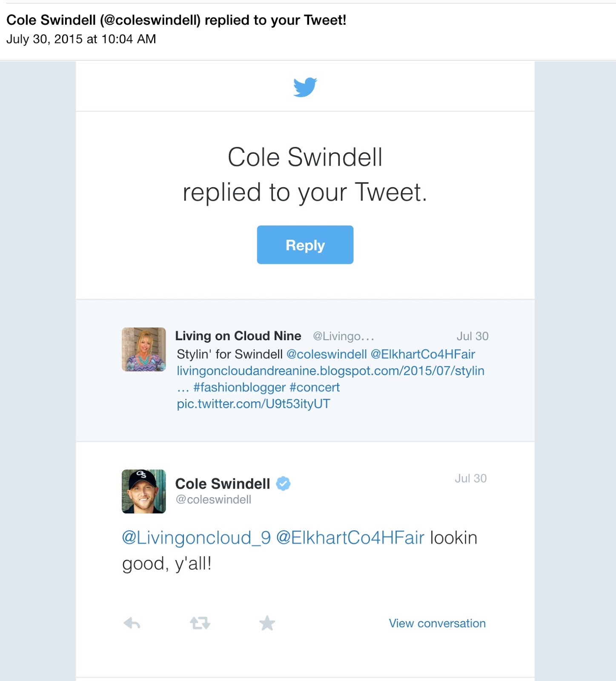Click the #concert hashtag
The width and height of the screenshot is (616, 681).
(315, 387)
